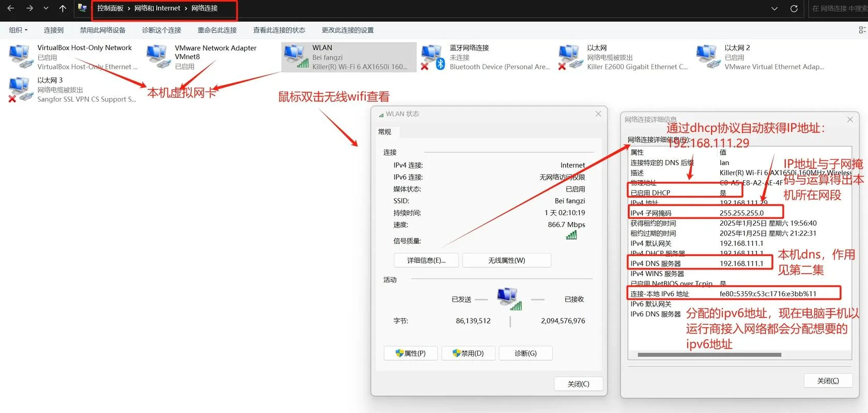Click the Control Panel breadcrumb
868x413 pixels.
(110, 8)
